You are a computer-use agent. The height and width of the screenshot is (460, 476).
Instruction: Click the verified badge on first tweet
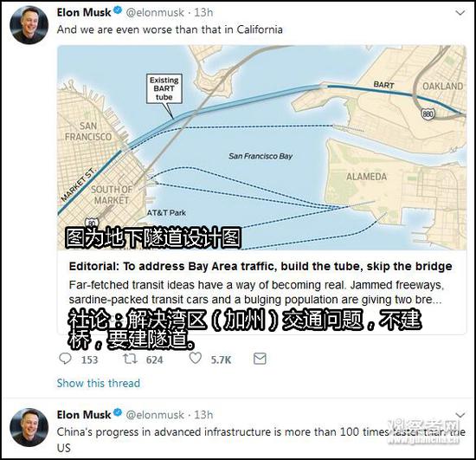pos(118,10)
